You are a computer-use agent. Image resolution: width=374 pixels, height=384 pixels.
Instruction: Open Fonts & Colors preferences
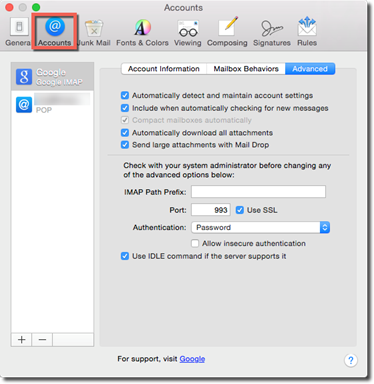click(142, 32)
